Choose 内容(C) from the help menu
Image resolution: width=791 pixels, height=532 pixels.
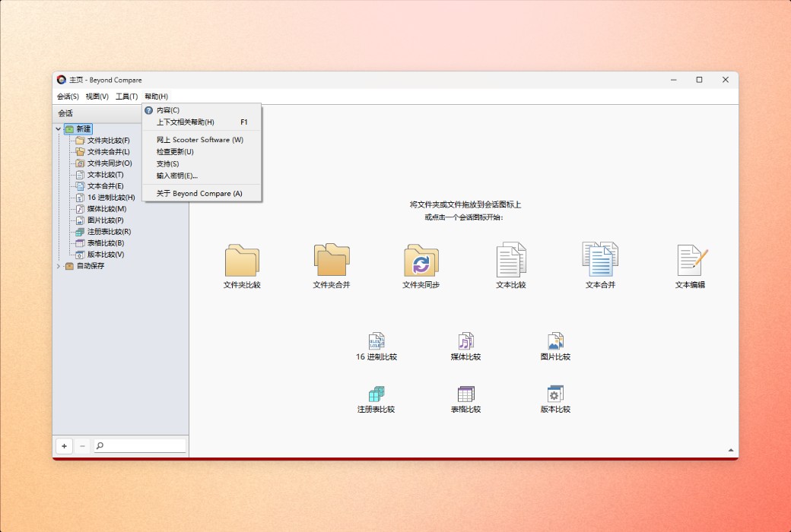202,110
